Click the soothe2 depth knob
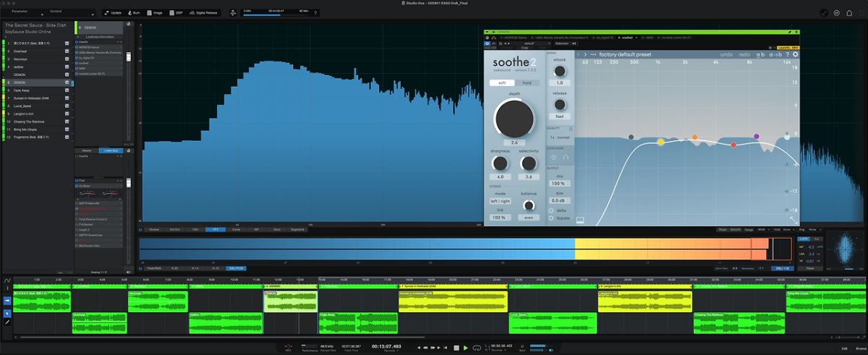 [514, 117]
